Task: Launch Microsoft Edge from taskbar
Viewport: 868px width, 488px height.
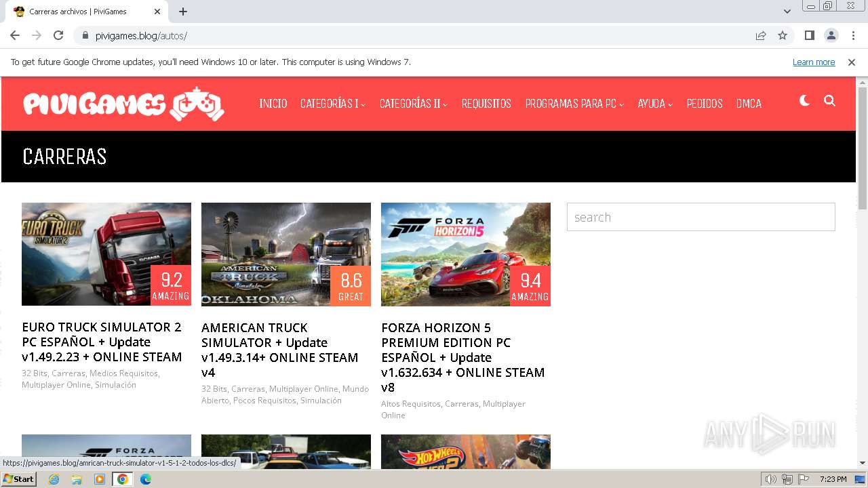Action: (146, 479)
